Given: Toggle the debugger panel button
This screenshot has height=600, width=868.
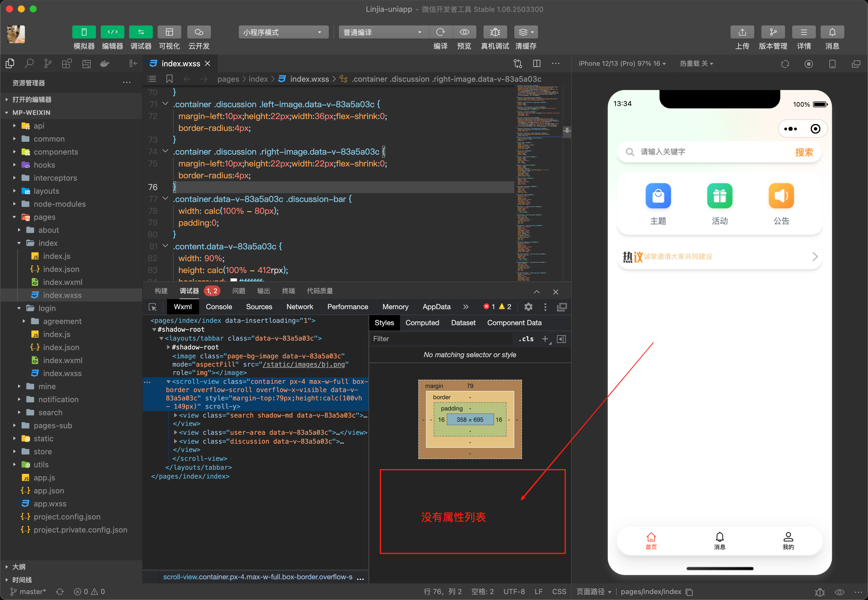Looking at the screenshot, I should (141, 32).
